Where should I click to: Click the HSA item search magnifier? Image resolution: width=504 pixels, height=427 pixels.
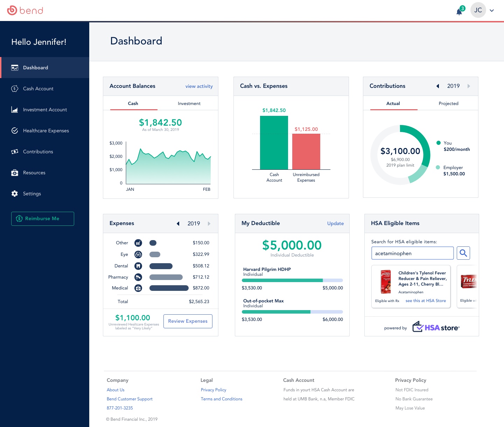pos(463,253)
